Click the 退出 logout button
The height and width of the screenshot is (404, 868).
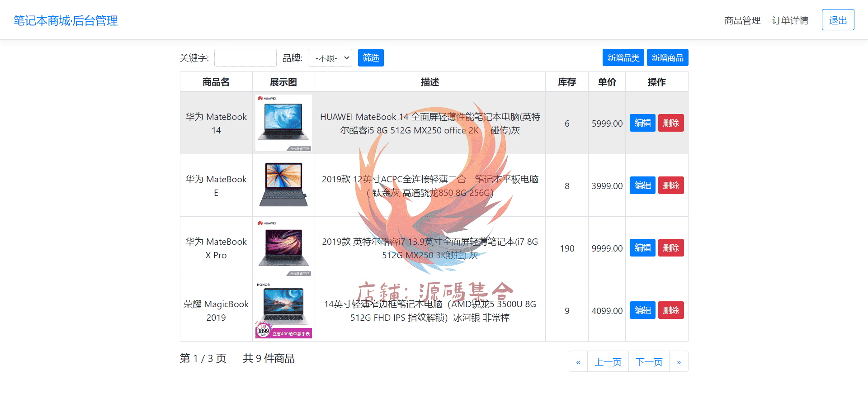[838, 20]
